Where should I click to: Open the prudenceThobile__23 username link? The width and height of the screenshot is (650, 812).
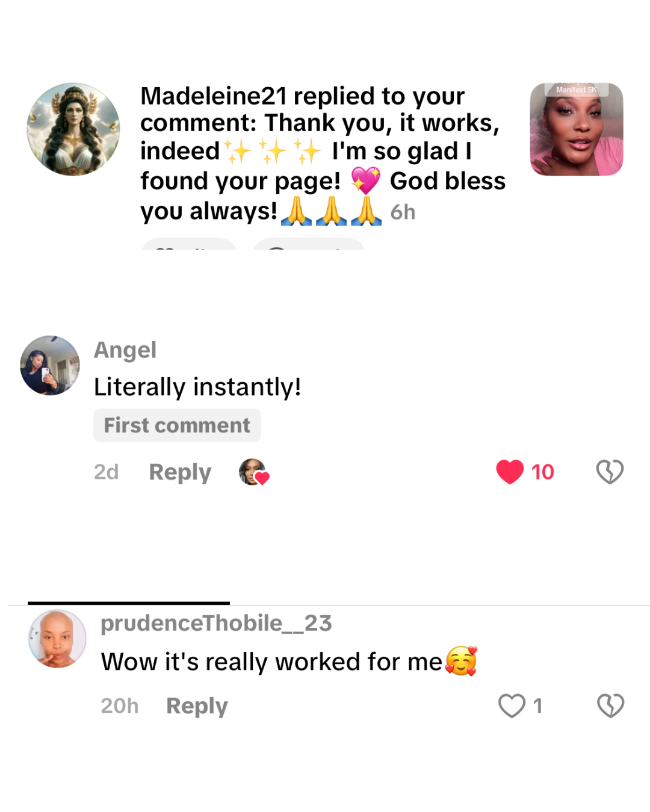(216, 623)
